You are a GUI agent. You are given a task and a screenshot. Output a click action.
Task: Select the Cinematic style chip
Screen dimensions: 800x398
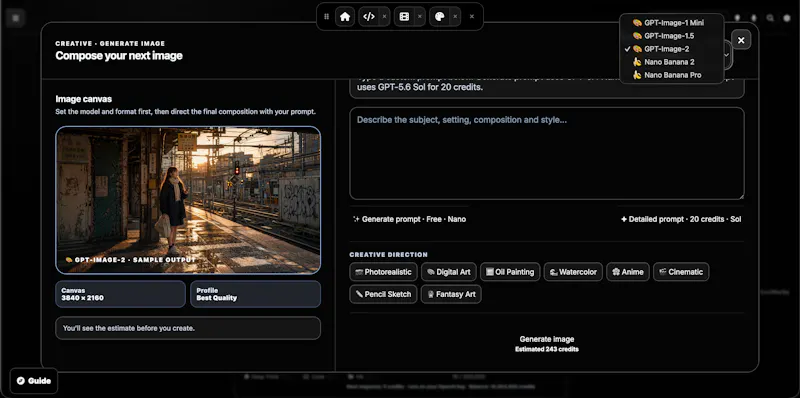(681, 272)
